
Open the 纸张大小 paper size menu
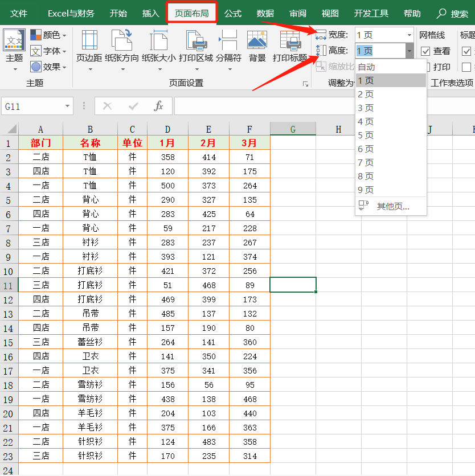tap(159, 50)
